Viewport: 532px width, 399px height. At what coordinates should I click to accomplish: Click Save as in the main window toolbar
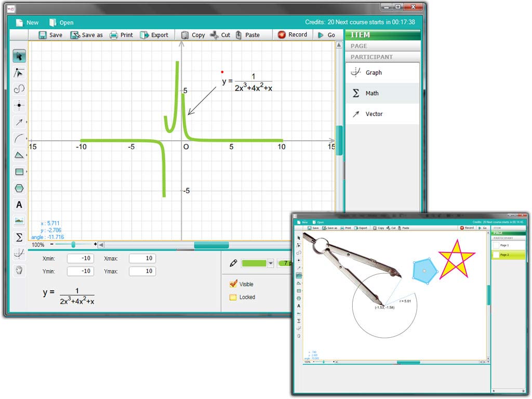(x=86, y=35)
